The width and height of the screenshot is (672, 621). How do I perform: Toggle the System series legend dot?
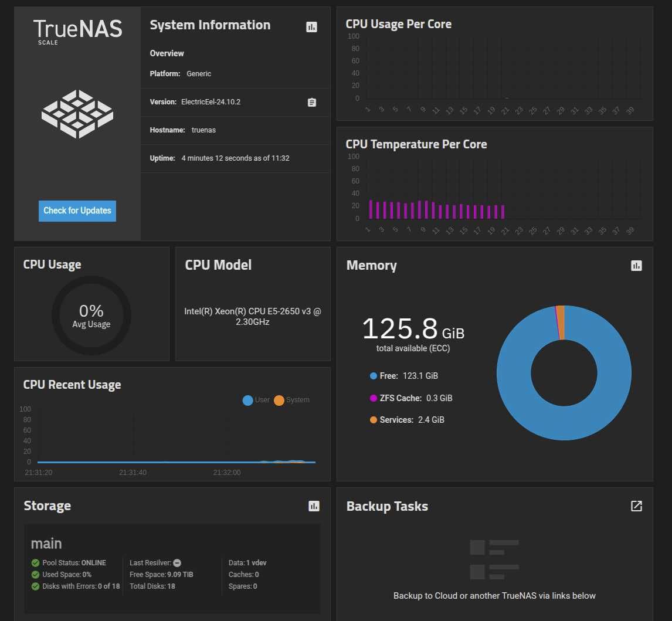[279, 401]
